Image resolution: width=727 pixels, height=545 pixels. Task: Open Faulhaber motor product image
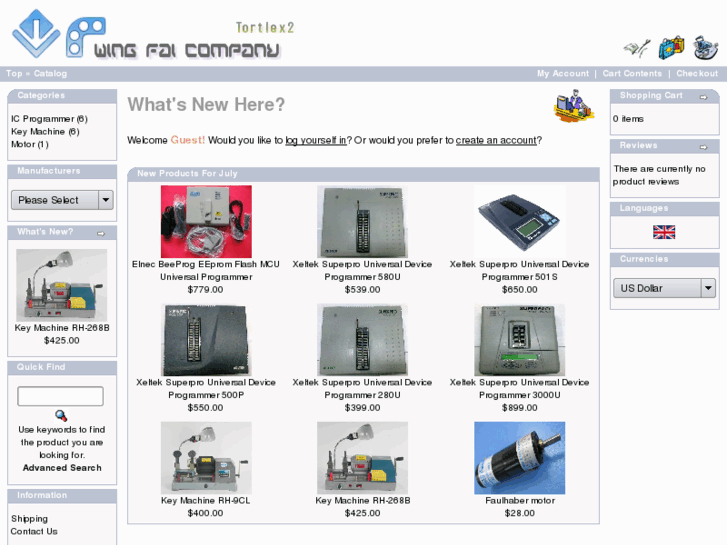click(520, 458)
